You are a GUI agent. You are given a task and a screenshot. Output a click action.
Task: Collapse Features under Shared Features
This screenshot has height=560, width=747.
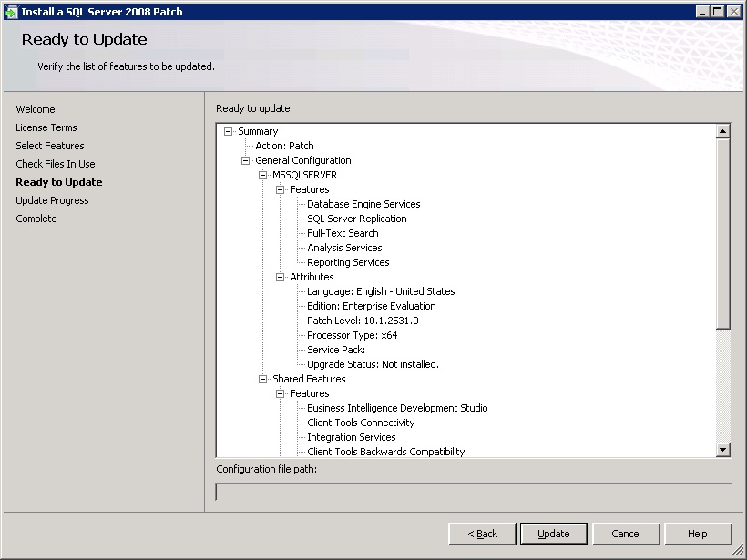click(x=281, y=393)
